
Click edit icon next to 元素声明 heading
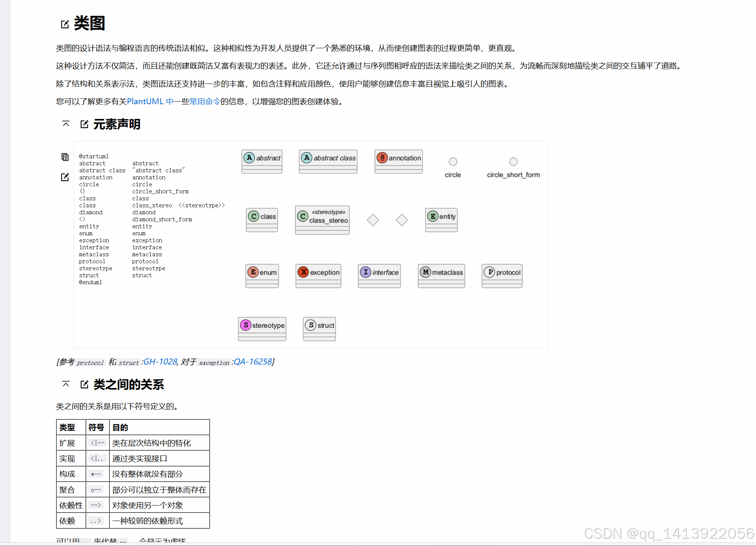point(84,124)
